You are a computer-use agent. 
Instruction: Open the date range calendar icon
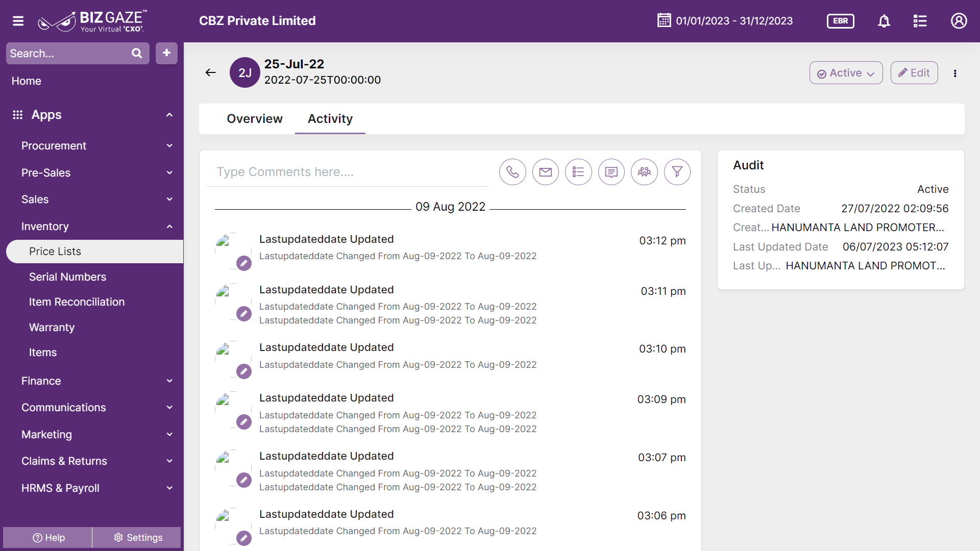pos(664,21)
